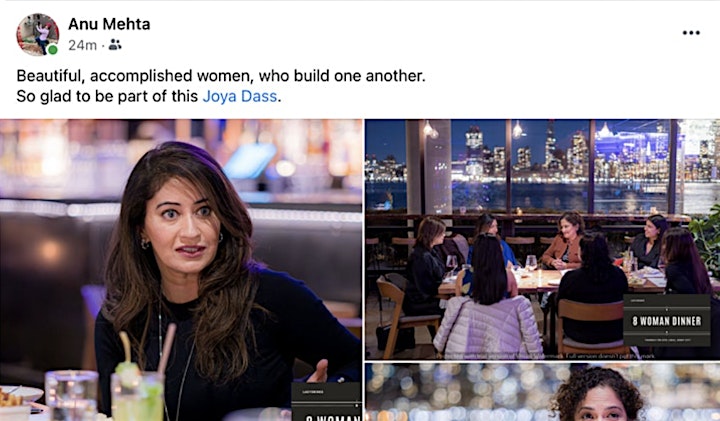Screen dimensions: 720x421
Task: Click the partial 8 WOMAN badge on left photo
Action: (x=326, y=402)
